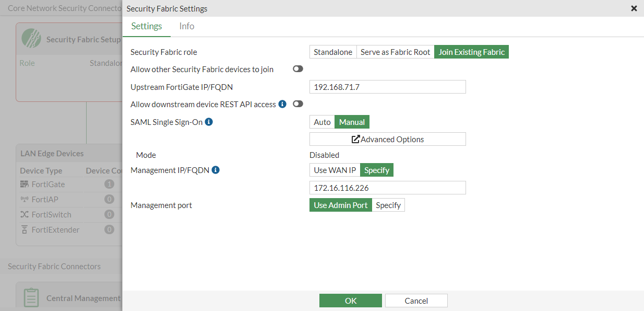This screenshot has width=644, height=311.
Task: Click the FortiAP device type icon
Action: pyautogui.click(x=25, y=200)
